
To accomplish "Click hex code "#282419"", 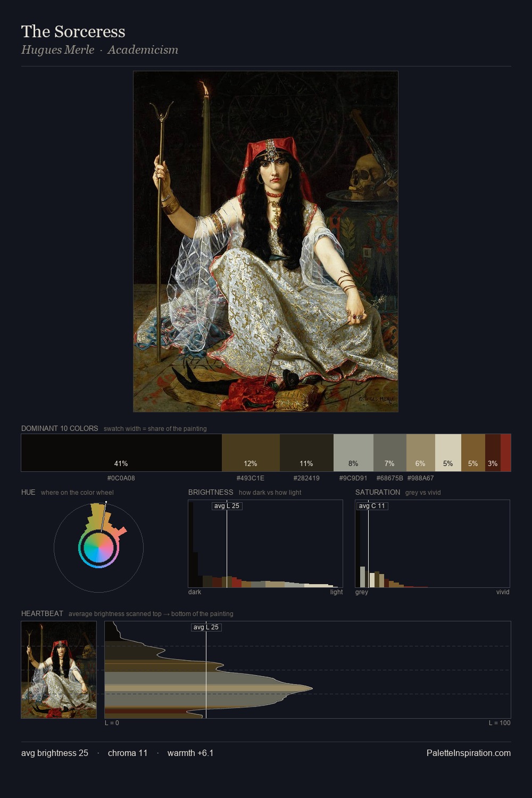I will click(x=306, y=478).
